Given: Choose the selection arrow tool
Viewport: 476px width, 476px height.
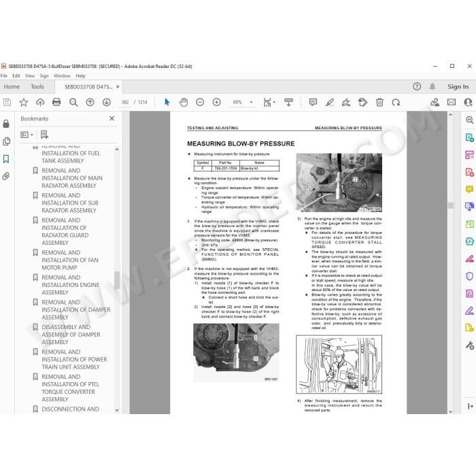Looking at the screenshot, I should click(x=167, y=102).
